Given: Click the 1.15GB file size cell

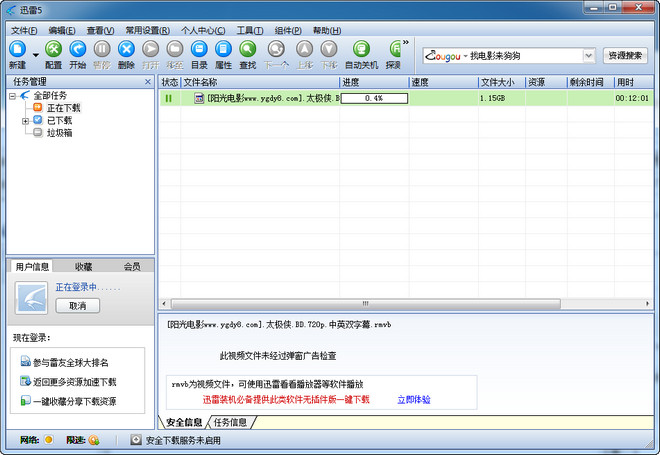Looking at the screenshot, I should [492, 98].
